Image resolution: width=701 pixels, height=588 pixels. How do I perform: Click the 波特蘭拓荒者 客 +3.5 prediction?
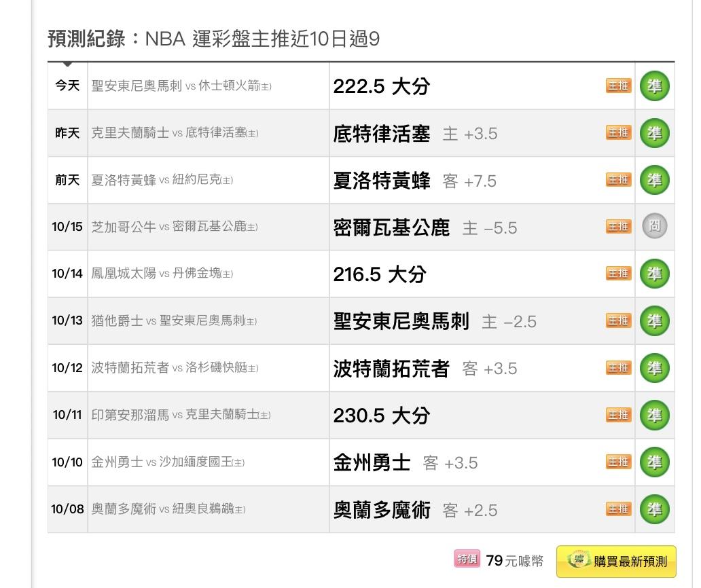coord(425,369)
